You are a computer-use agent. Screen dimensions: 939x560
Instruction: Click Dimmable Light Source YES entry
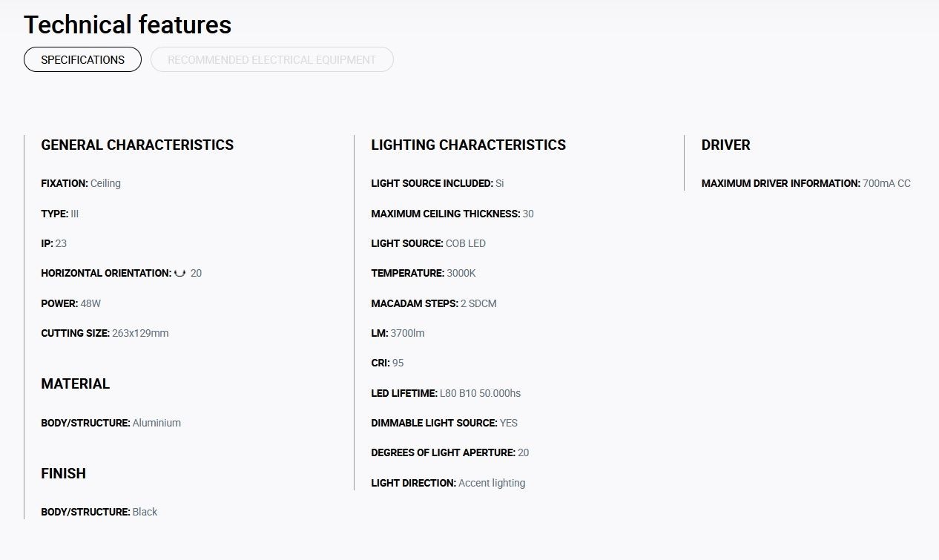click(x=444, y=423)
